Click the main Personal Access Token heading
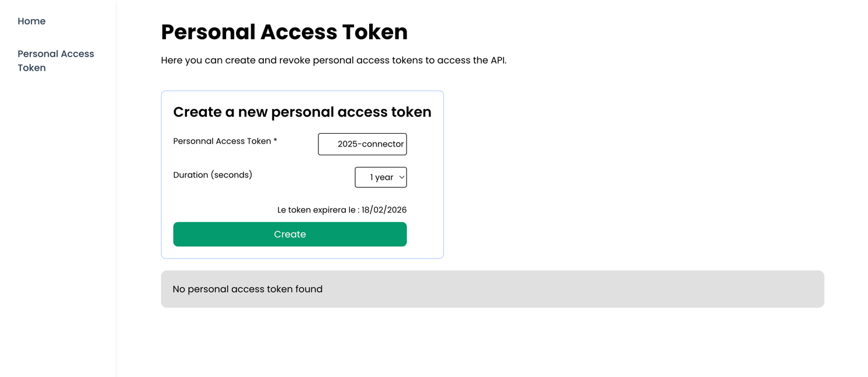Image resolution: width=868 pixels, height=377 pixels. click(x=284, y=32)
